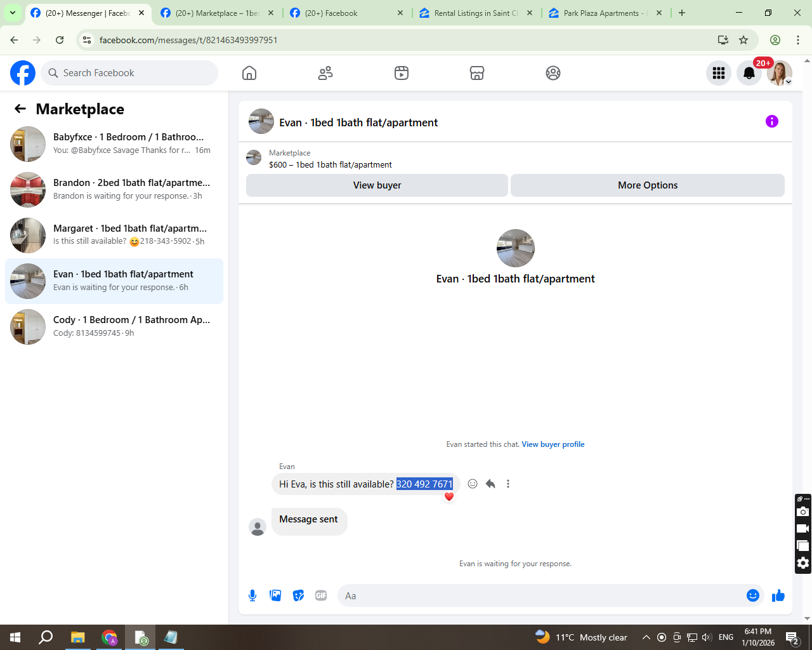
Task: Open tab search dropdown arrow
Action: pyautogui.click(x=12, y=13)
